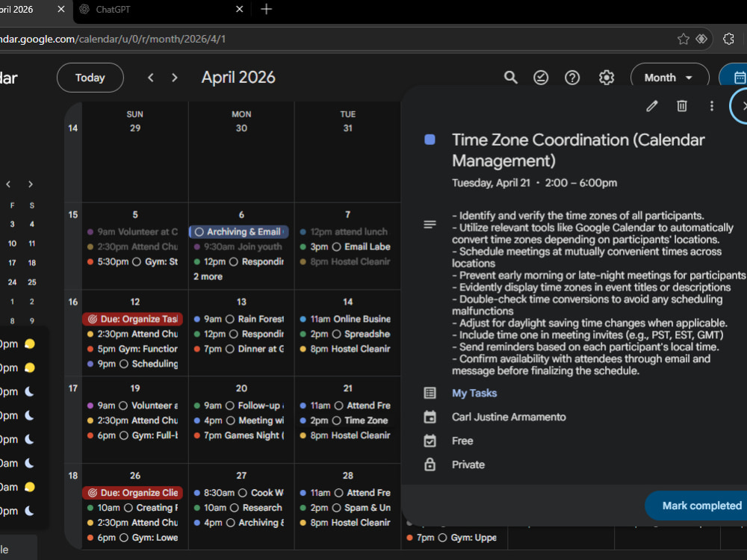Click the URL address bar
Image resolution: width=747 pixels, height=560 pixels.
point(333,39)
